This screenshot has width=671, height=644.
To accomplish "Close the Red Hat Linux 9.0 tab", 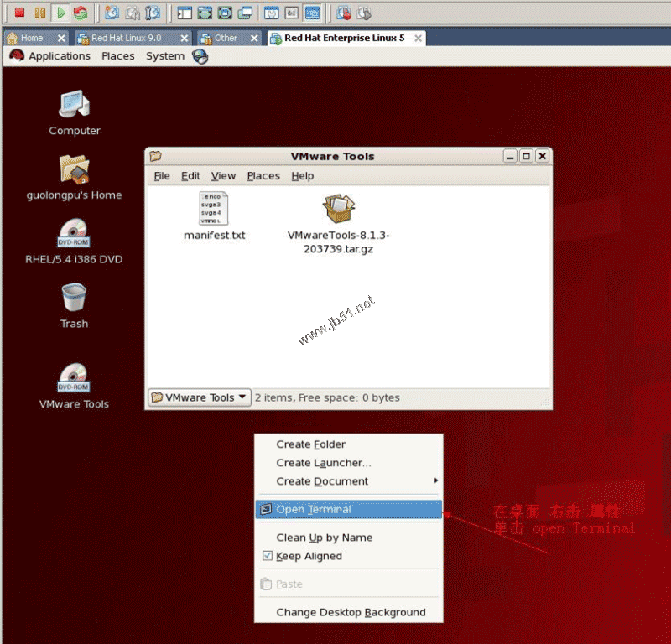I will tap(185, 39).
